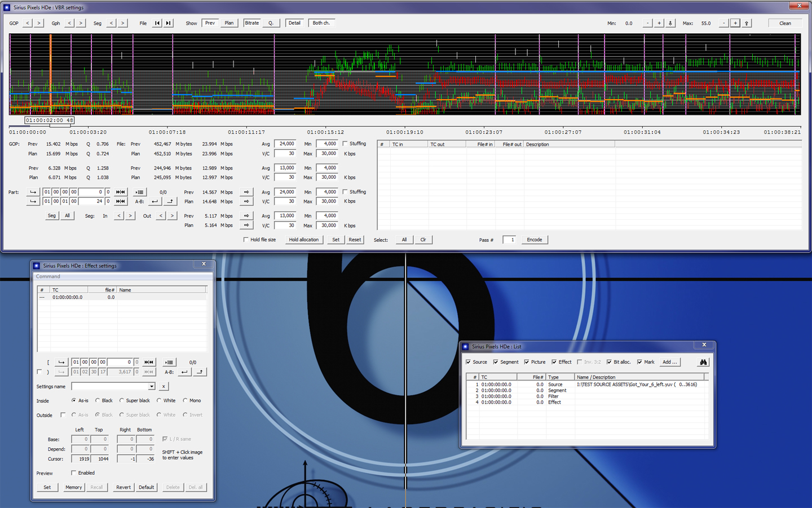
Task: Click the binoculars search icon in List window
Action: 703,362
